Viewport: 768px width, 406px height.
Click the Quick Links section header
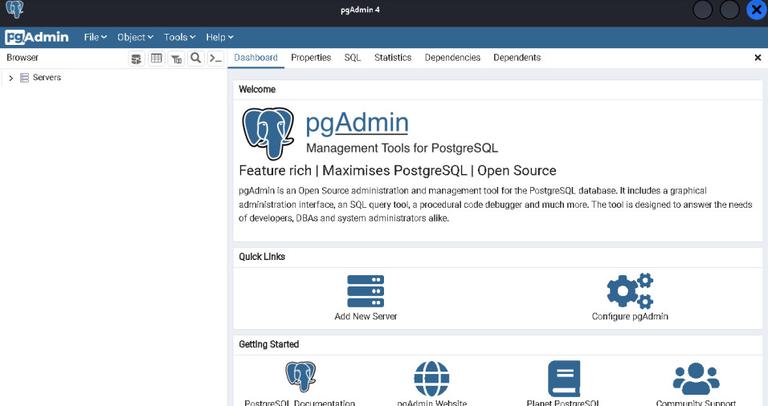[x=262, y=257]
